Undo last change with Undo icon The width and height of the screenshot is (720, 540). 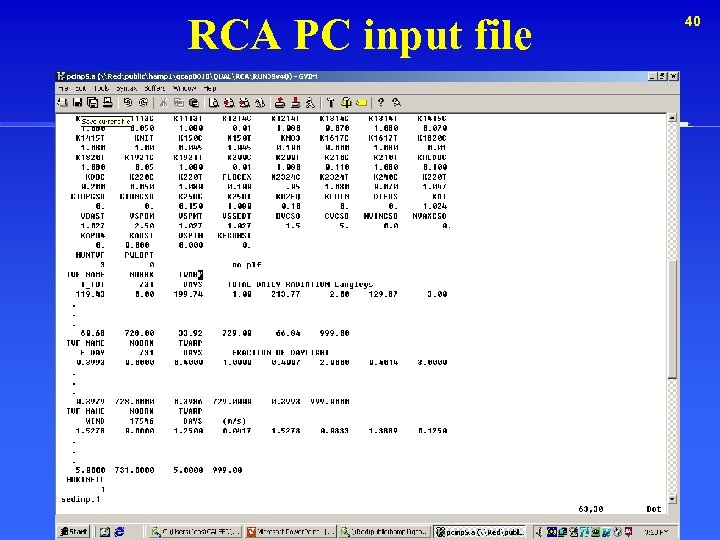pyautogui.click(x=128, y=103)
